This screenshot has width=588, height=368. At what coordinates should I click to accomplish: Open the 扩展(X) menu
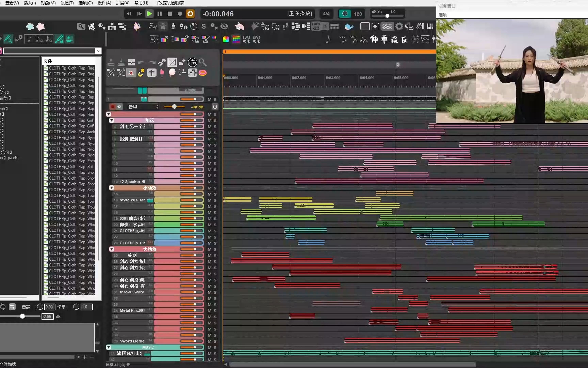[x=123, y=3]
